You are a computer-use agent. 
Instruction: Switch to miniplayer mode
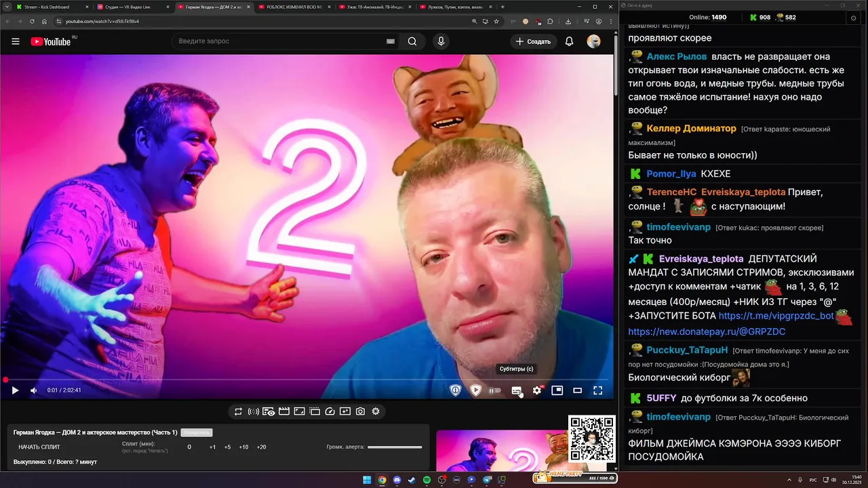coord(557,390)
